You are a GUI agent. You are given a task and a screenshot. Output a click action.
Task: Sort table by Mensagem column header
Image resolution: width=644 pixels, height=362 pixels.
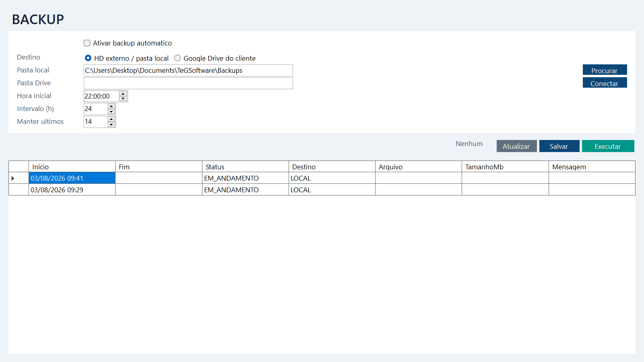point(592,167)
